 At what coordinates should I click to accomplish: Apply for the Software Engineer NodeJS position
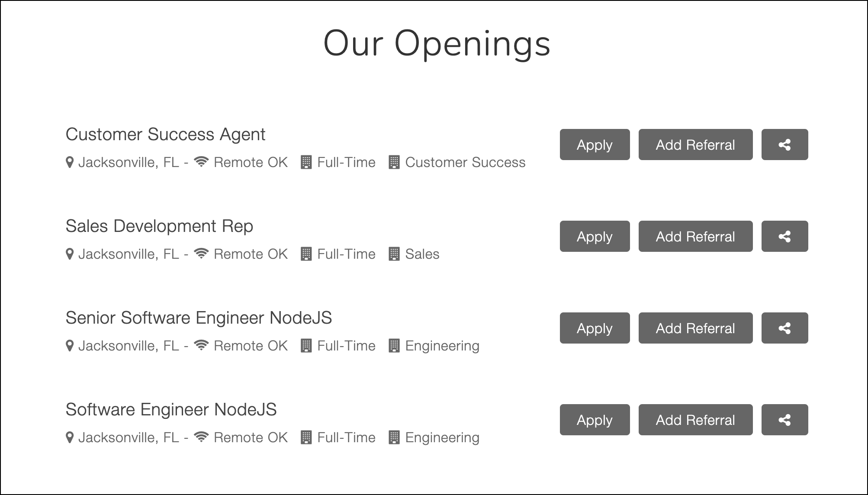pyautogui.click(x=595, y=421)
